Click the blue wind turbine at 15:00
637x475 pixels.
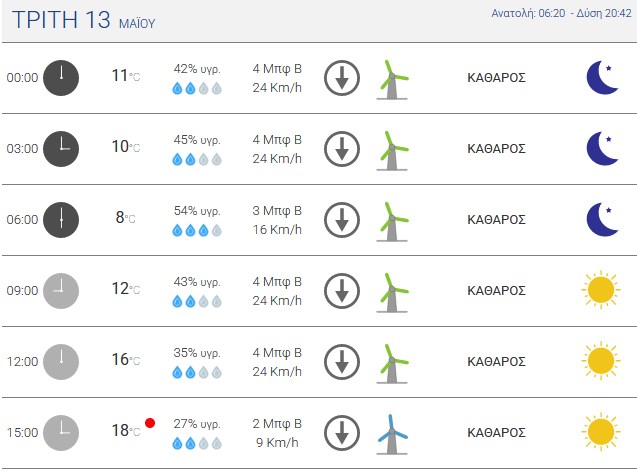392,434
